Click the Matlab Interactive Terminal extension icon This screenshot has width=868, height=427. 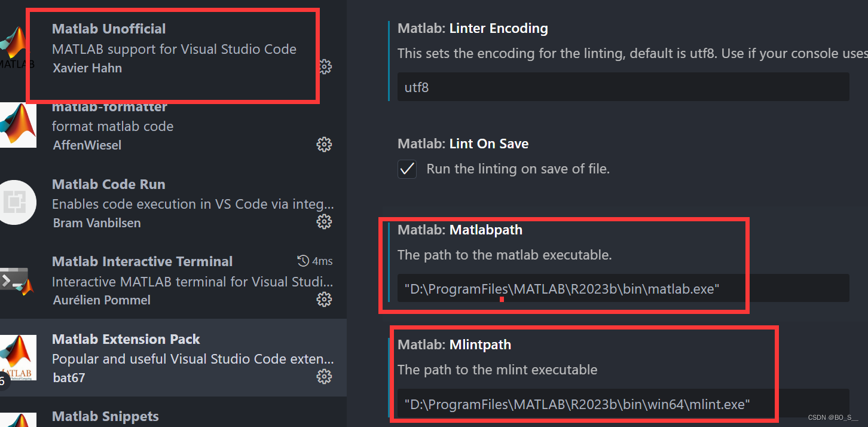tap(17, 279)
